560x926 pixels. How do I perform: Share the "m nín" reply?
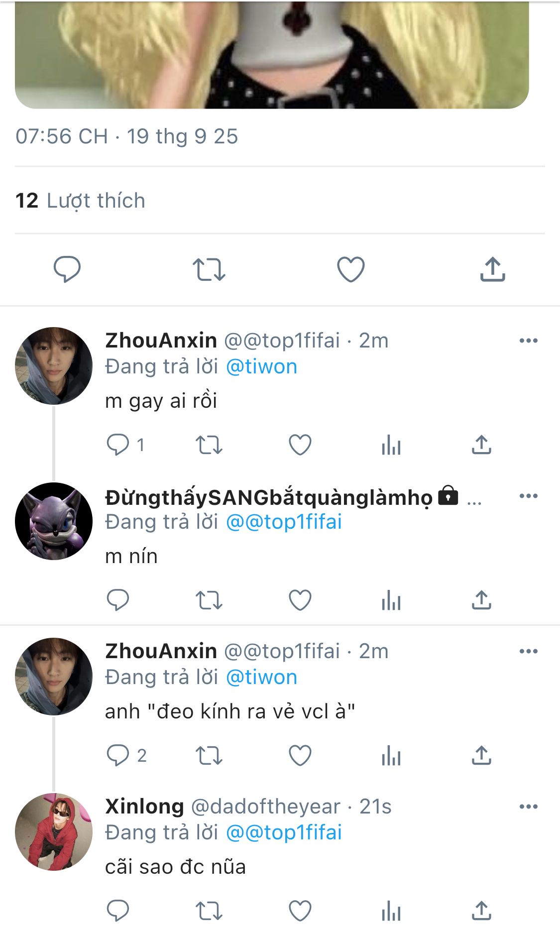coord(481,600)
